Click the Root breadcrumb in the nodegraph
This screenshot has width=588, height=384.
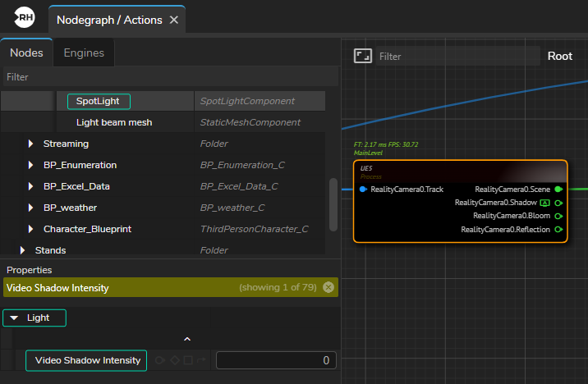tap(559, 56)
